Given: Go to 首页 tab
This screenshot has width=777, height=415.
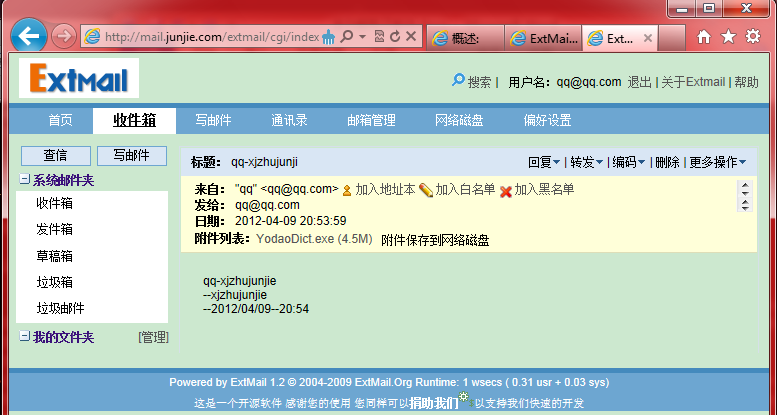Looking at the screenshot, I should (60, 120).
